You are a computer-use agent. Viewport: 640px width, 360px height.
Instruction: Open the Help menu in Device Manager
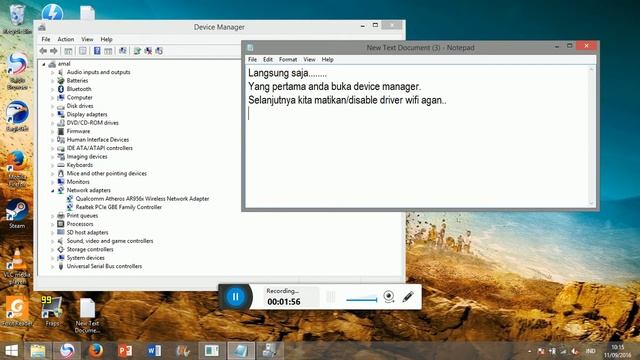pos(106,39)
